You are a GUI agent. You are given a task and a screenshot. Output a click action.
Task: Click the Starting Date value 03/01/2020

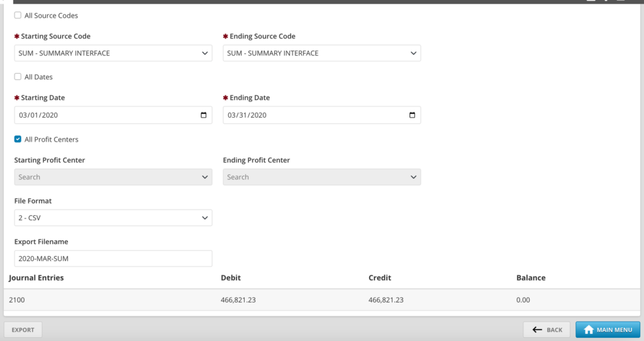(39, 115)
